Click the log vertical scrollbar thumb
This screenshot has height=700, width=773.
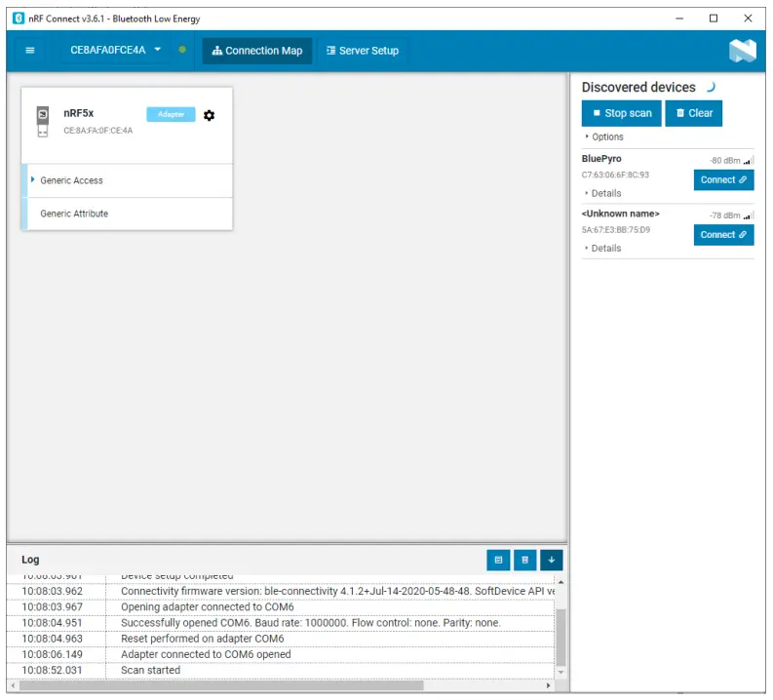(x=560, y=637)
